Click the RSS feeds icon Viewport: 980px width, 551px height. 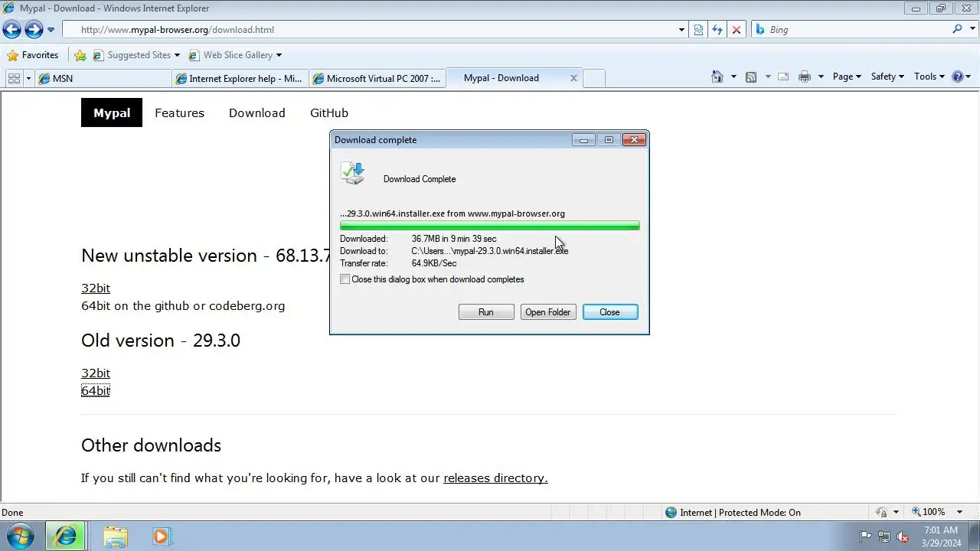point(751,77)
